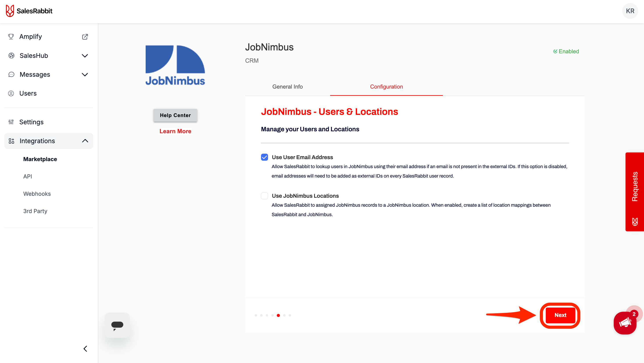
Task: Enable Use JobNimbus Locations checkbox
Action: pyautogui.click(x=264, y=196)
